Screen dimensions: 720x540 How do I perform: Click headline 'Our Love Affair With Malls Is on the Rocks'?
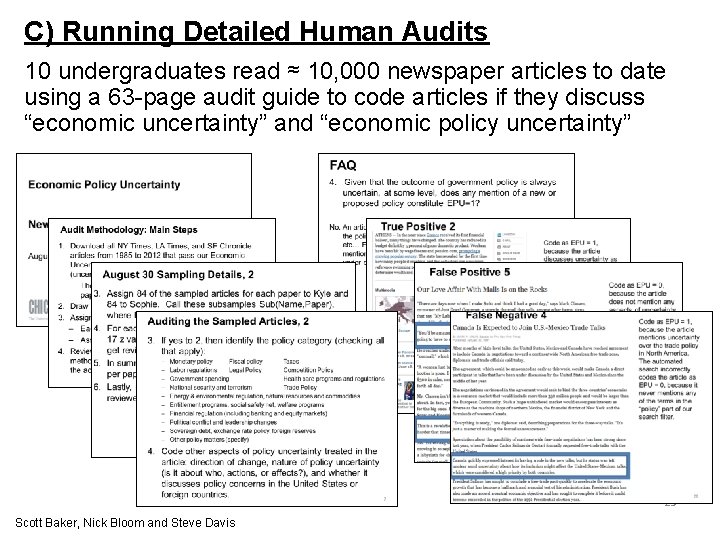click(482, 289)
